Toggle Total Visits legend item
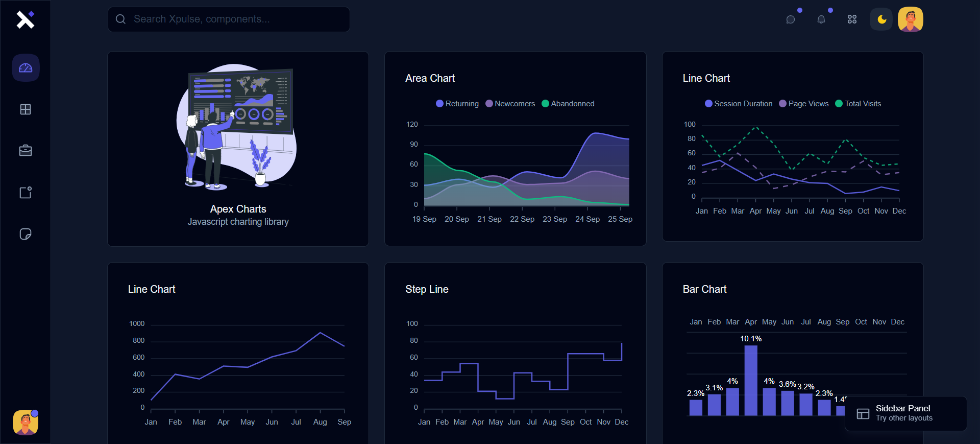 [x=858, y=104]
